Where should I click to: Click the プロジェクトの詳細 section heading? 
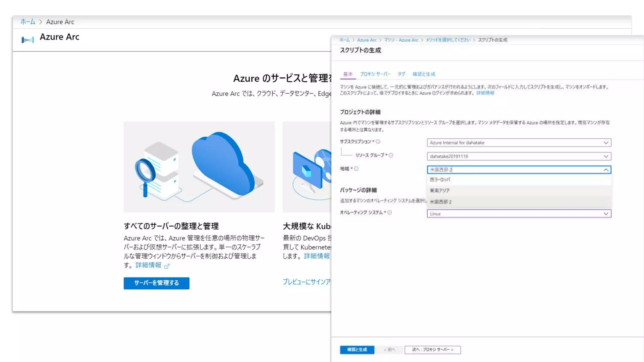360,112
